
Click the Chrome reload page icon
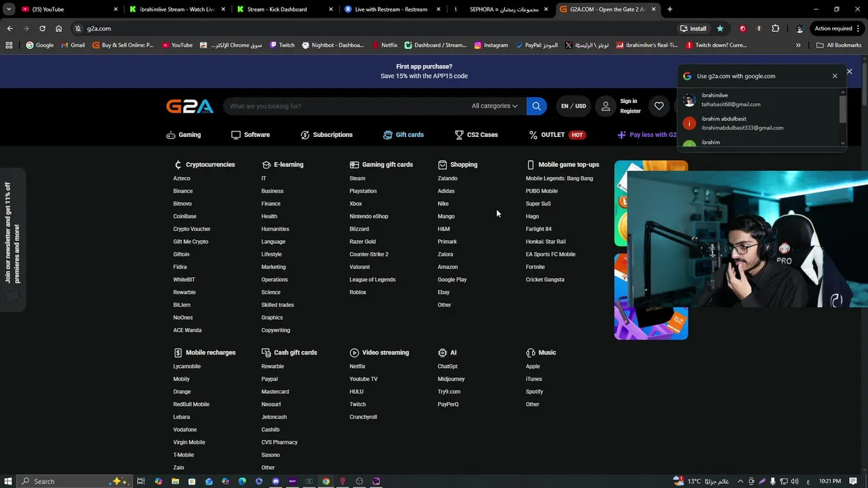click(42, 28)
